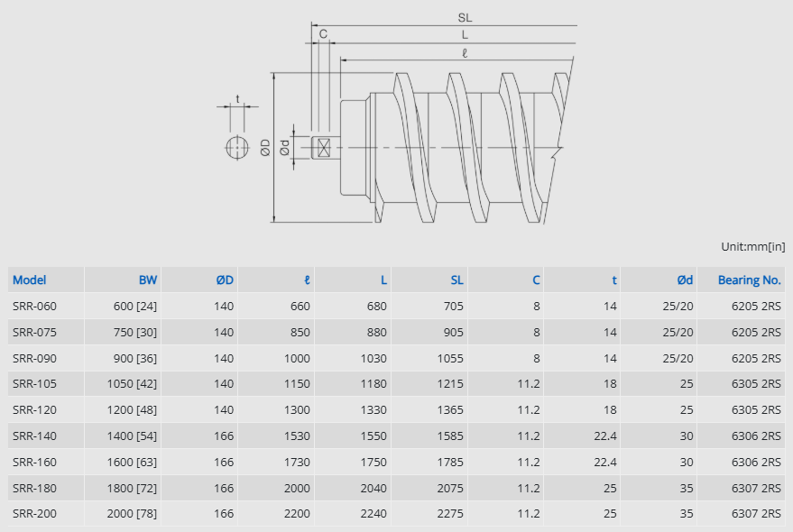Click the SRR-140 model cell
Image resolution: width=793 pixels, height=532 pixels.
coord(34,436)
